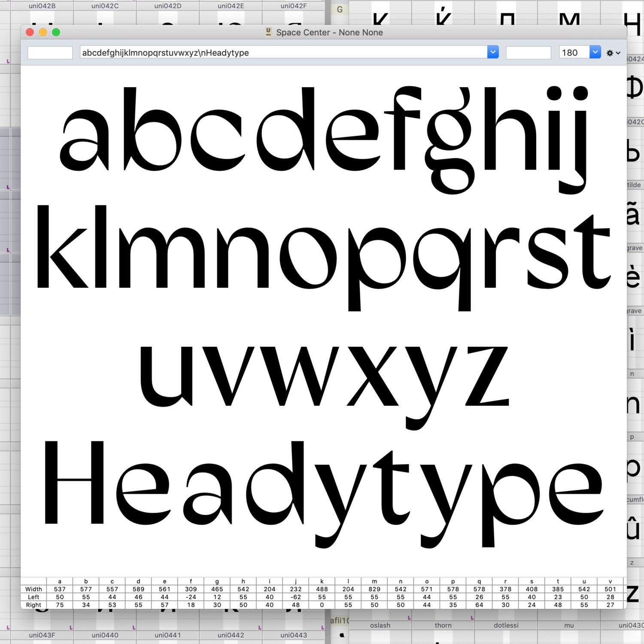Select glyph j in the preview
Viewport: 644px width, 644px height.
point(574,140)
